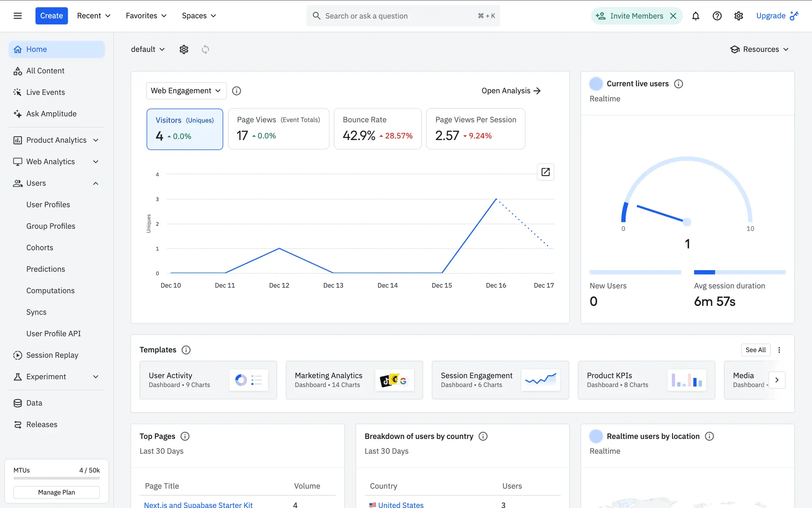Click the notifications bell icon
Image resolution: width=812 pixels, height=508 pixels.
[695, 16]
